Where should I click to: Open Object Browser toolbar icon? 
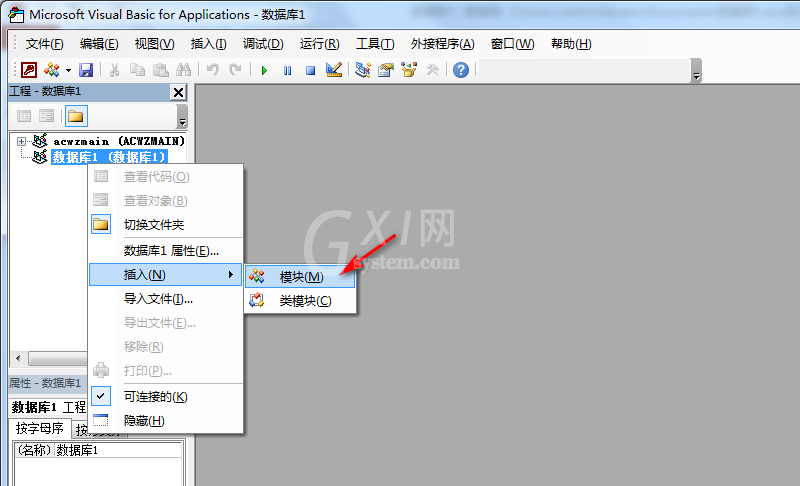coord(409,70)
